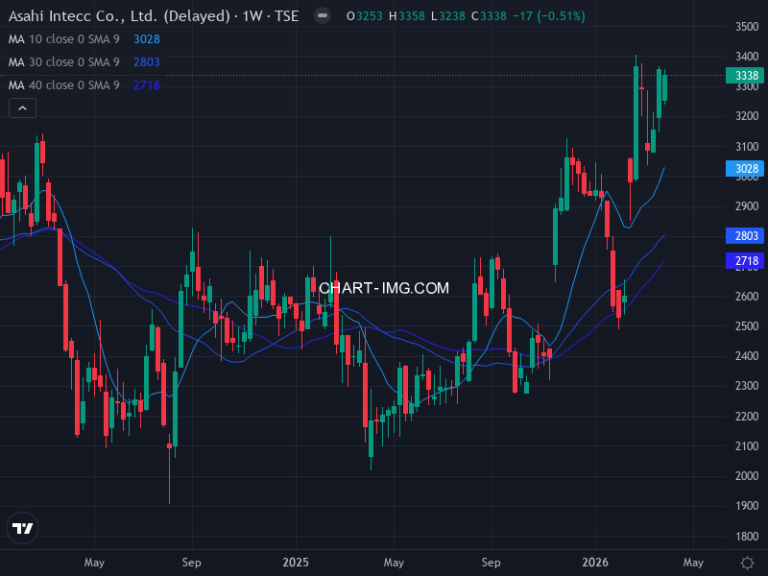Open chart settings gear icon
Screen dimensions: 768x576
pyautogui.click(x=747, y=563)
